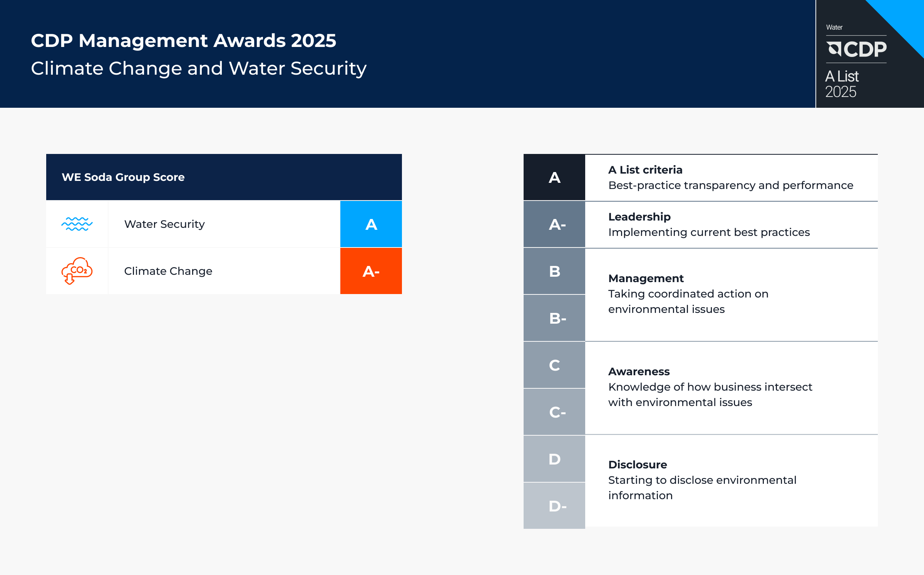This screenshot has height=575, width=924.
Task: Click the D- grade tile
Action: pyautogui.click(x=554, y=506)
